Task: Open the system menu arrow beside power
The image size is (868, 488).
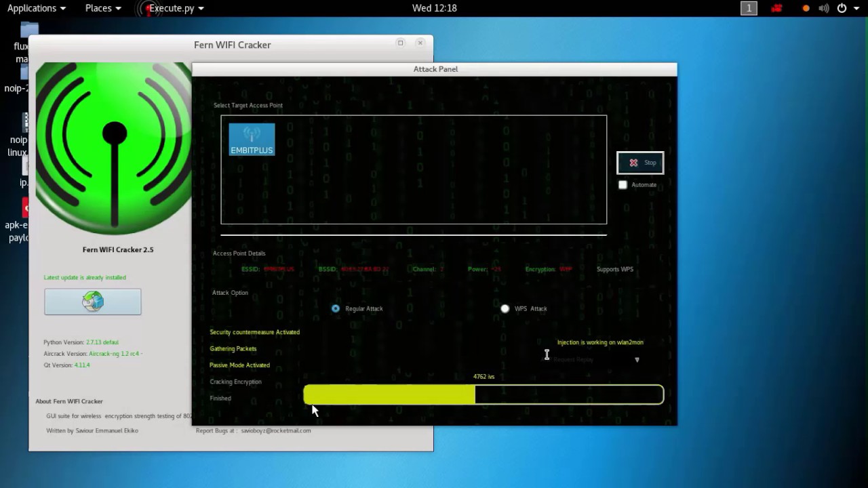Action: tap(856, 8)
